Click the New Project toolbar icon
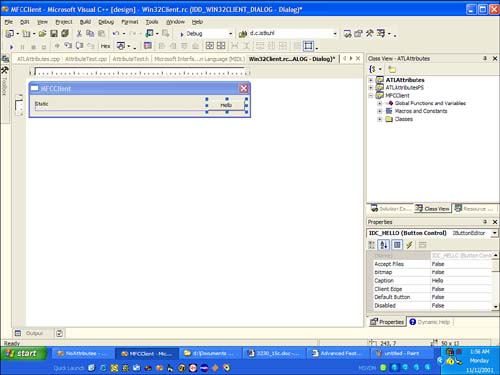Viewport: 500px width, 375px height. tap(10, 34)
